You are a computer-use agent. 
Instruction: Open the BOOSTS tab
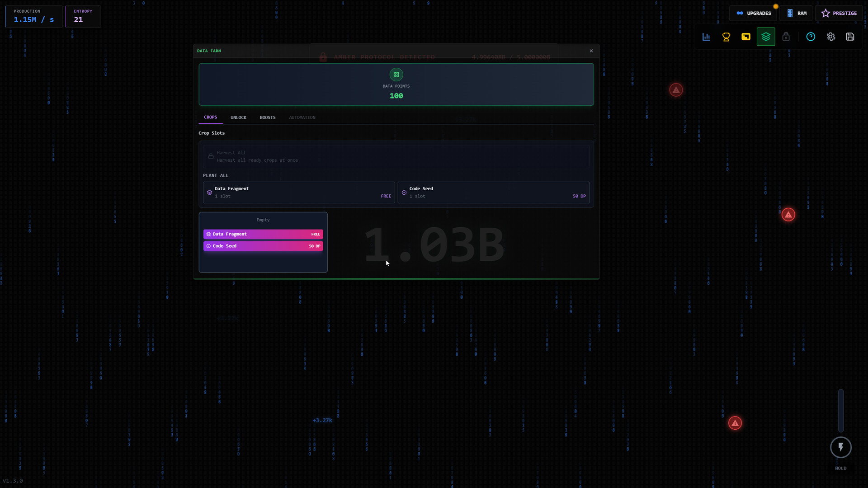point(267,117)
